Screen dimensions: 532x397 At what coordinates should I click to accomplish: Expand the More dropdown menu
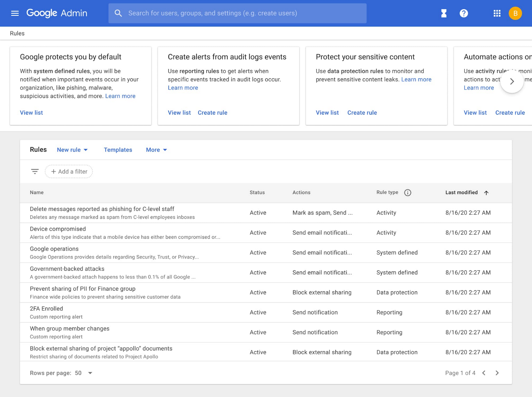click(x=156, y=150)
